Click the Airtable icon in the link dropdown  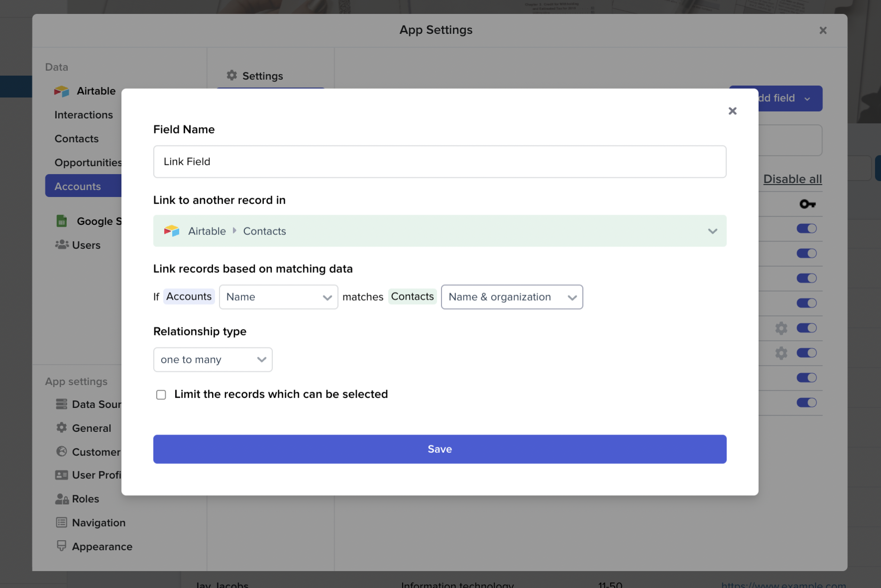click(x=172, y=230)
